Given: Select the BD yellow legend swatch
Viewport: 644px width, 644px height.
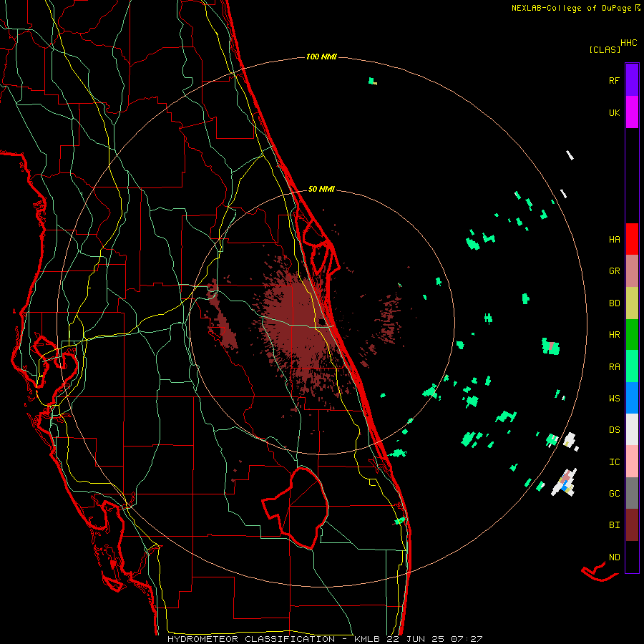Looking at the screenshot, I should 632,303.
